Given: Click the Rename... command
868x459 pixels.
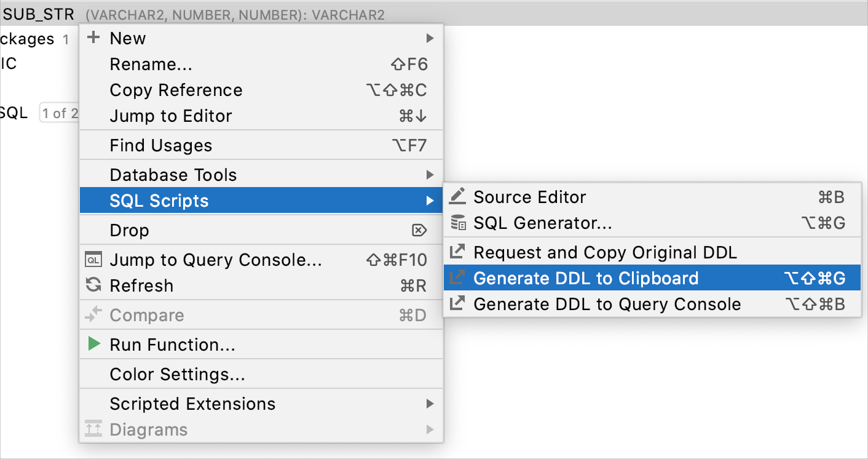Looking at the screenshot, I should click(x=151, y=64).
